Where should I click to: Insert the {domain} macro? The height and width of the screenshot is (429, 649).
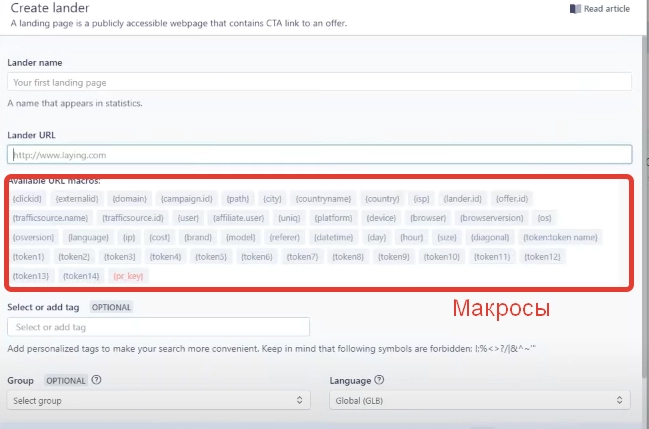tap(130, 199)
